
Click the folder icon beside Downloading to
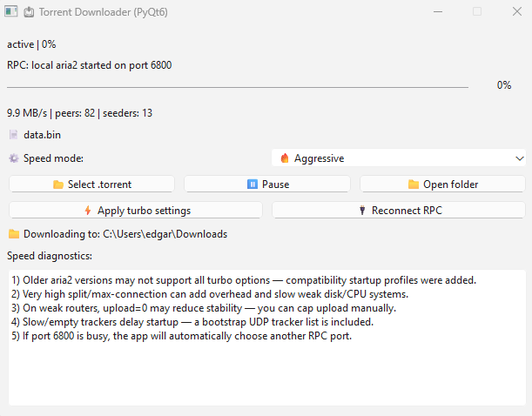click(13, 234)
